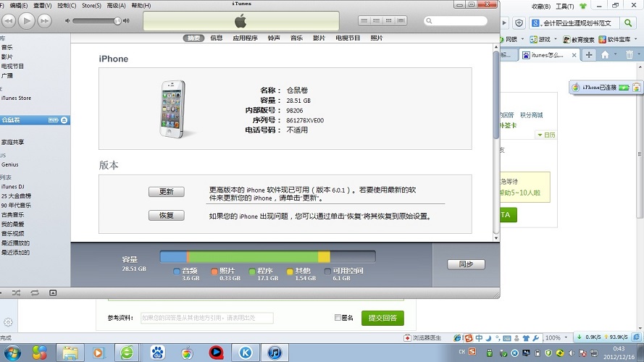Select Genius in the iTunes sidebar

click(10, 164)
